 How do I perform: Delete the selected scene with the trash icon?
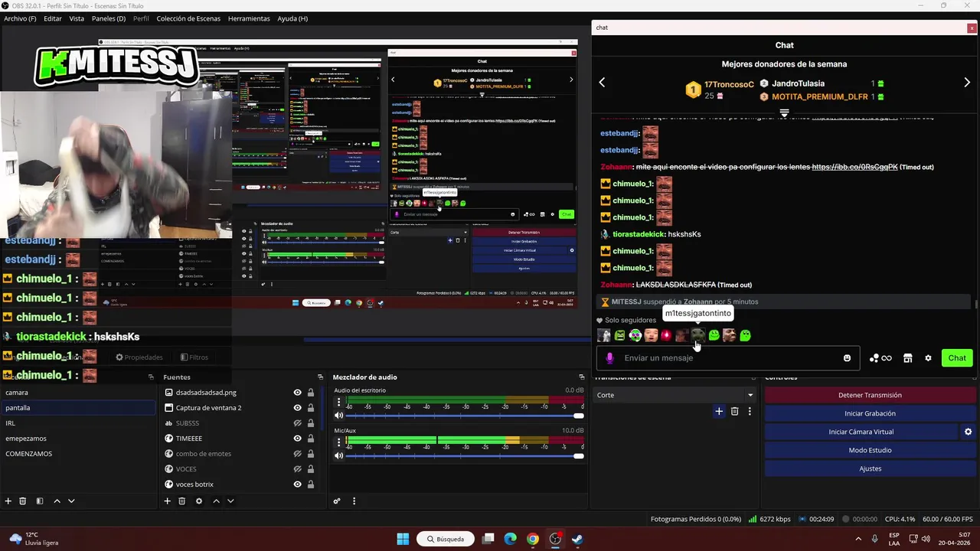(x=23, y=501)
